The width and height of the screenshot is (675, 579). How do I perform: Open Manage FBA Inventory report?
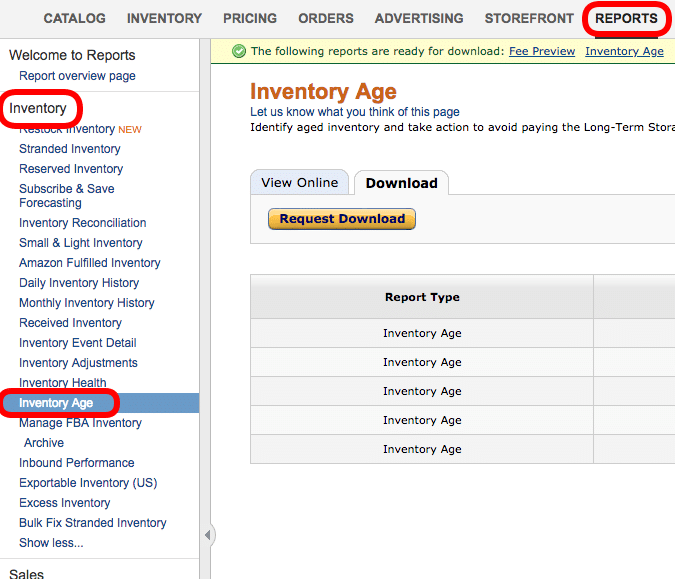(81, 423)
